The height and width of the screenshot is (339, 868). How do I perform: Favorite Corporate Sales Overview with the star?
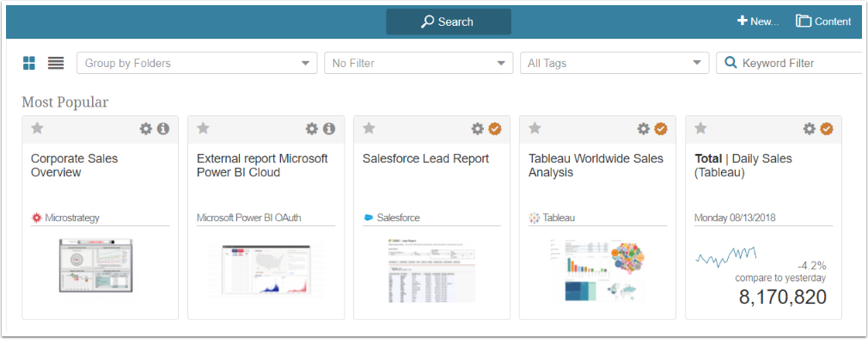[37, 128]
